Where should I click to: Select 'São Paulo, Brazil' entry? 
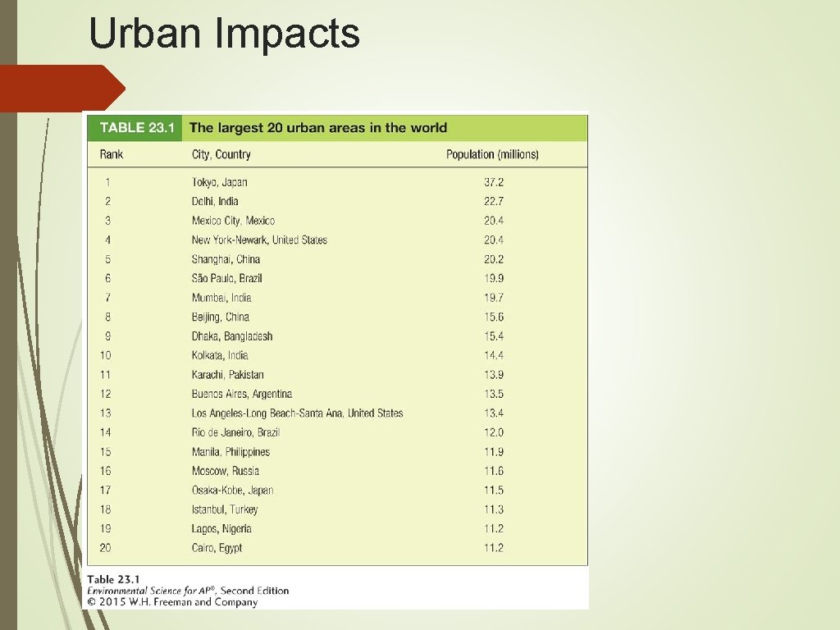tap(226, 279)
